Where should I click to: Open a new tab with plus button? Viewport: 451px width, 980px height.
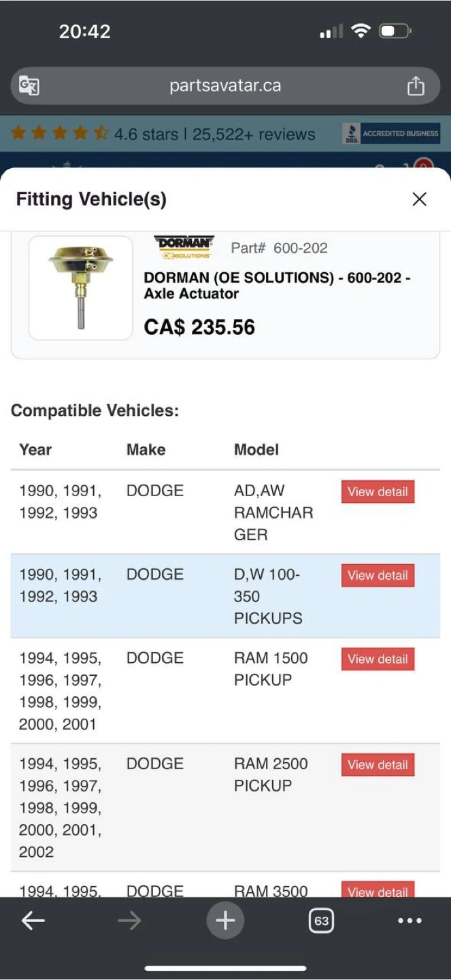click(225, 921)
